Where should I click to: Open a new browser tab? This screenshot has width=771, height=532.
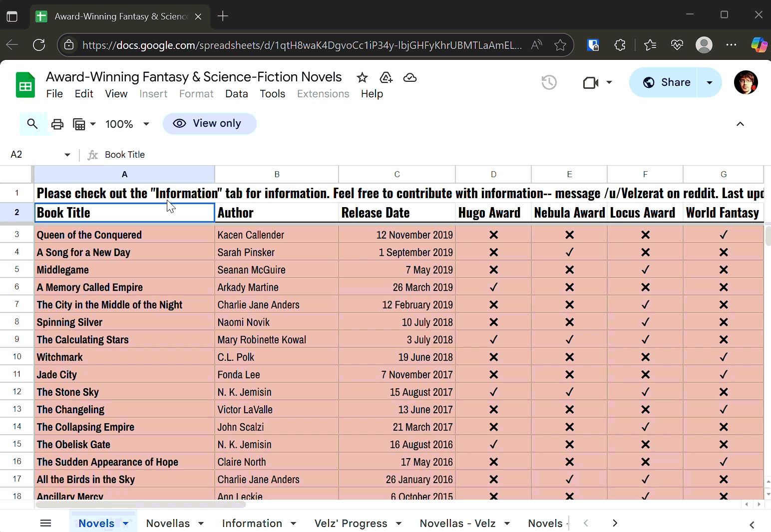[223, 16]
